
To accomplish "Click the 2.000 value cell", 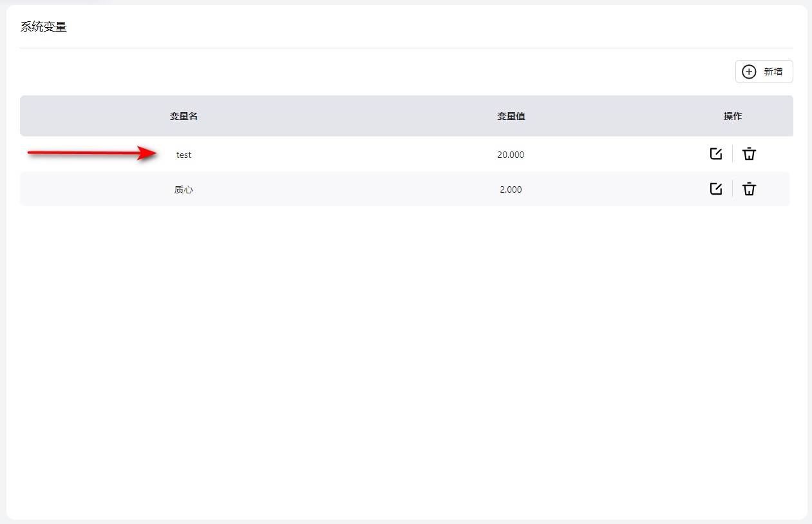I will (x=511, y=189).
